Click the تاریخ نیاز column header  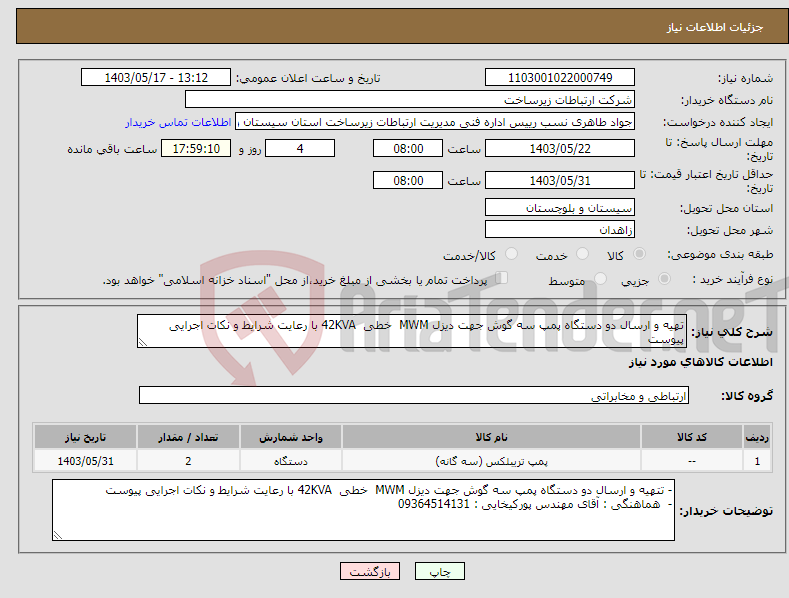[x=85, y=437]
